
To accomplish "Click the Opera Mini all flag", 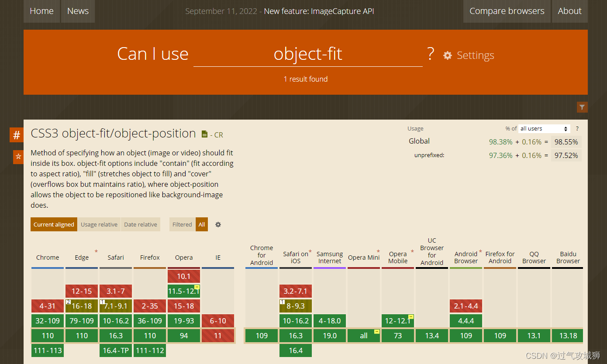I will 377,332.
